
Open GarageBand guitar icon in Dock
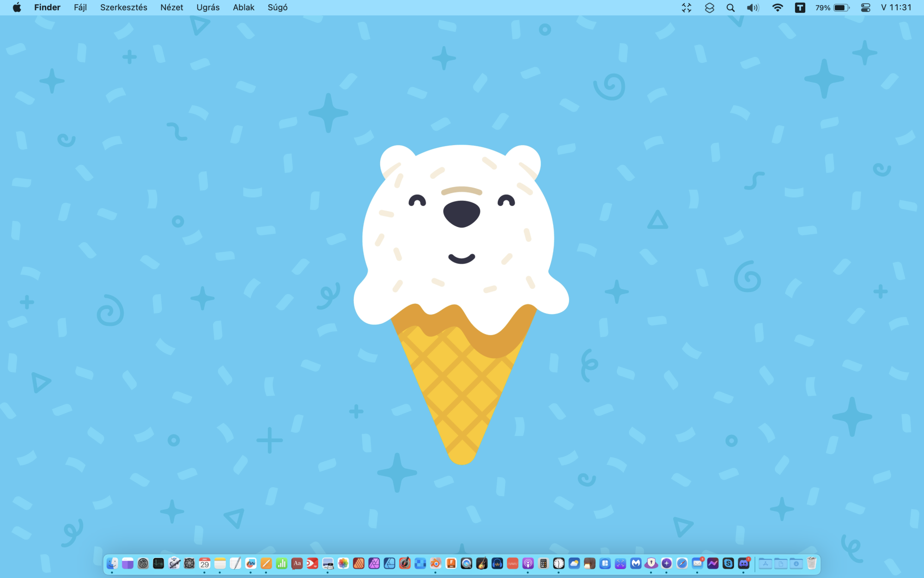pyautogui.click(x=482, y=563)
